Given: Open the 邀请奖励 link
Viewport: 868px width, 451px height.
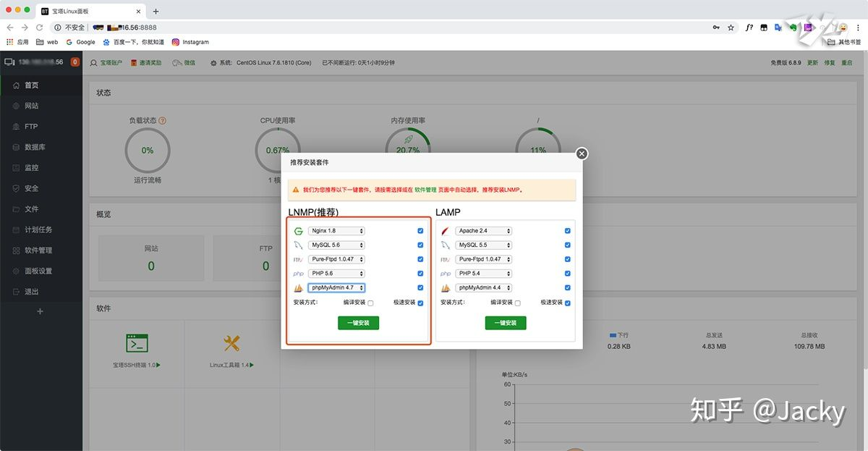Looking at the screenshot, I should (147, 63).
